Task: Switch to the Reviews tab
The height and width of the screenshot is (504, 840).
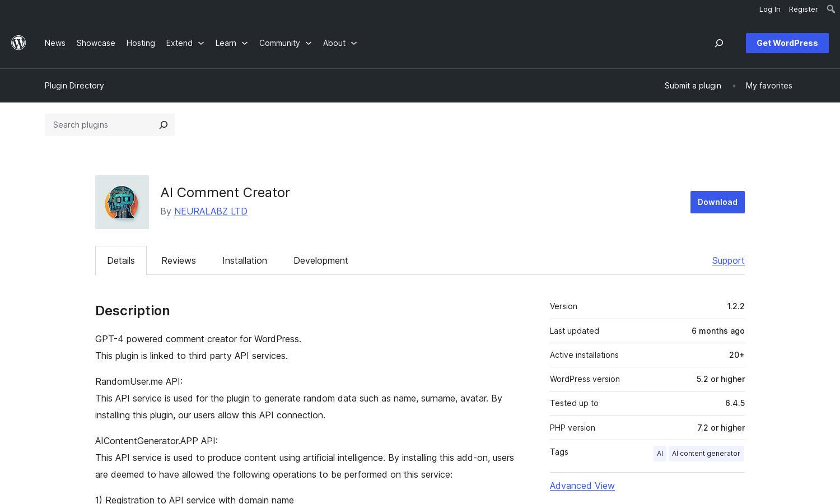Action: [179, 260]
